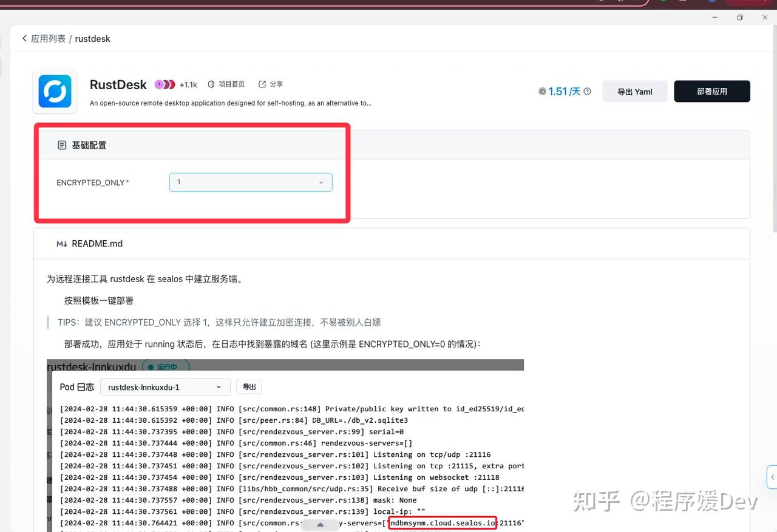
Task: Click the 导出 export button beside Pod 日志
Action: pyautogui.click(x=248, y=386)
